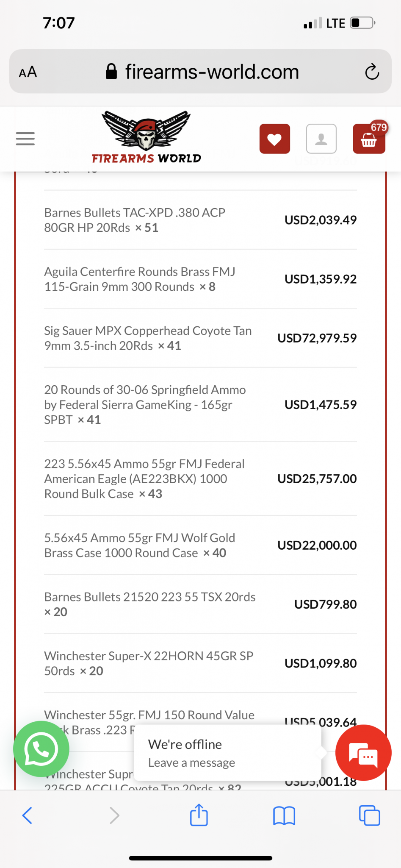Select the Barnes Bullets TAC-XPD .380 ACP item

click(x=135, y=220)
